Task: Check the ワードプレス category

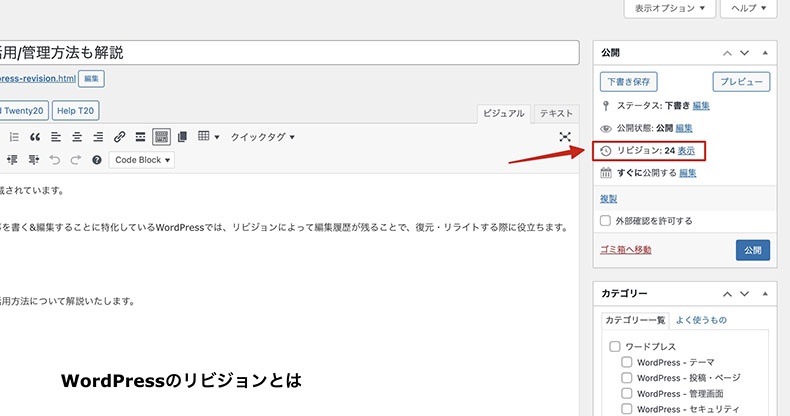Action: point(615,346)
